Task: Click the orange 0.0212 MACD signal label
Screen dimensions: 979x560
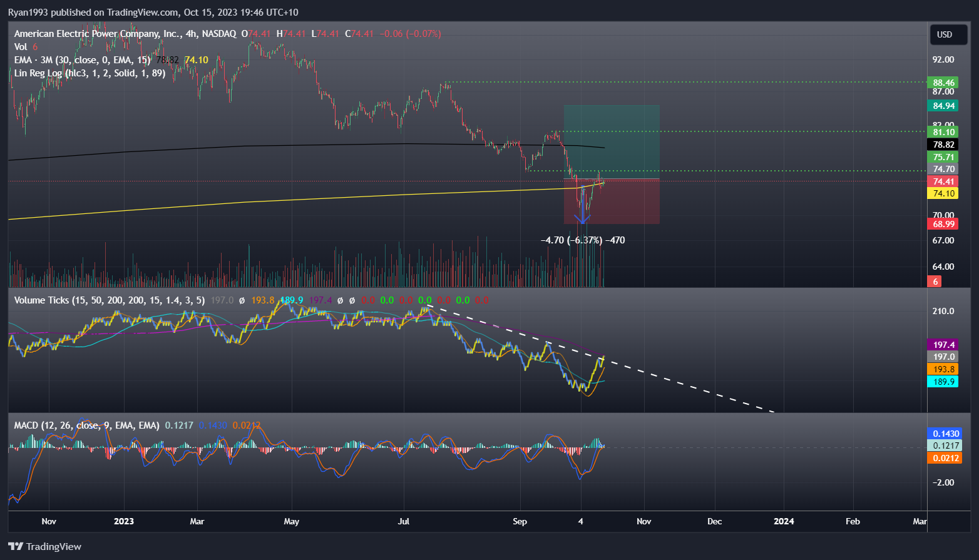Action: tap(945, 458)
